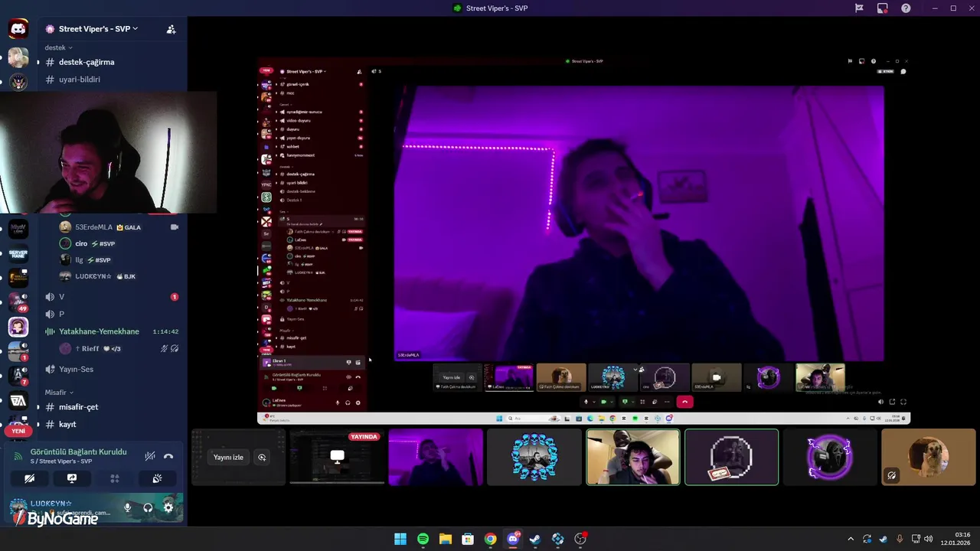Open Steam from the taskbar
The height and width of the screenshot is (551, 980).
[x=535, y=539]
